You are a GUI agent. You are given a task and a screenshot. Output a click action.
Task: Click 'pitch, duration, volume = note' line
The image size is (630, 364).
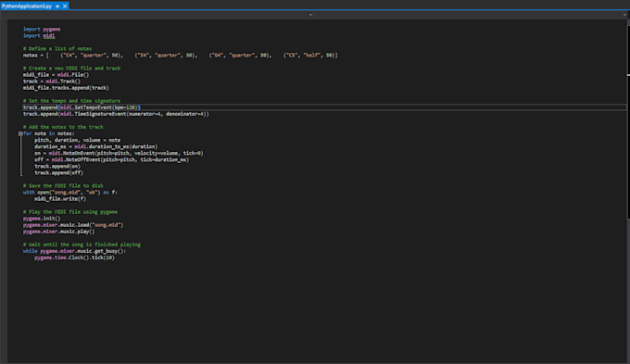pos(77,140)
